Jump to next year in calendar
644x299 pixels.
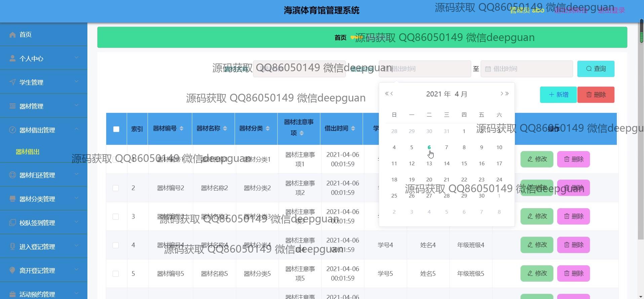coord(507,94)
